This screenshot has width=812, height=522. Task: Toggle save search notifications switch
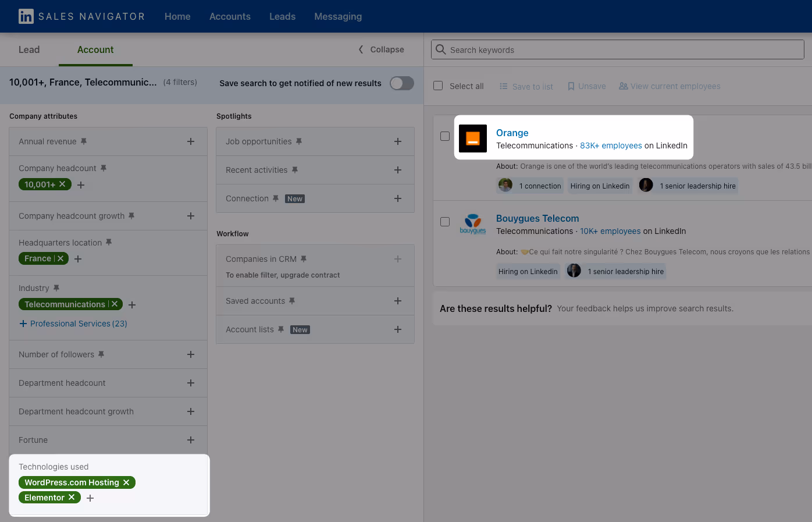(402, 83)
